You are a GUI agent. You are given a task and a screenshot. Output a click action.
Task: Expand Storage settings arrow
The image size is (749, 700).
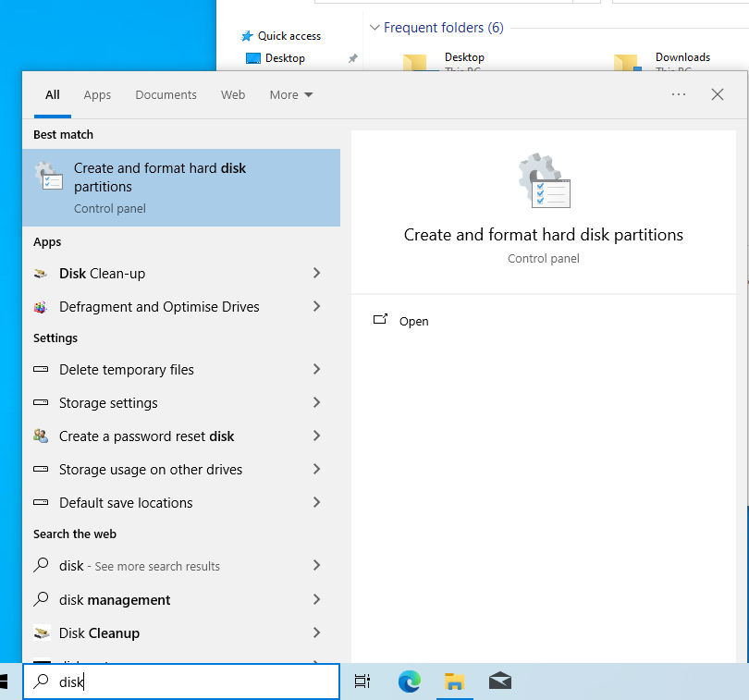point(316,403)
